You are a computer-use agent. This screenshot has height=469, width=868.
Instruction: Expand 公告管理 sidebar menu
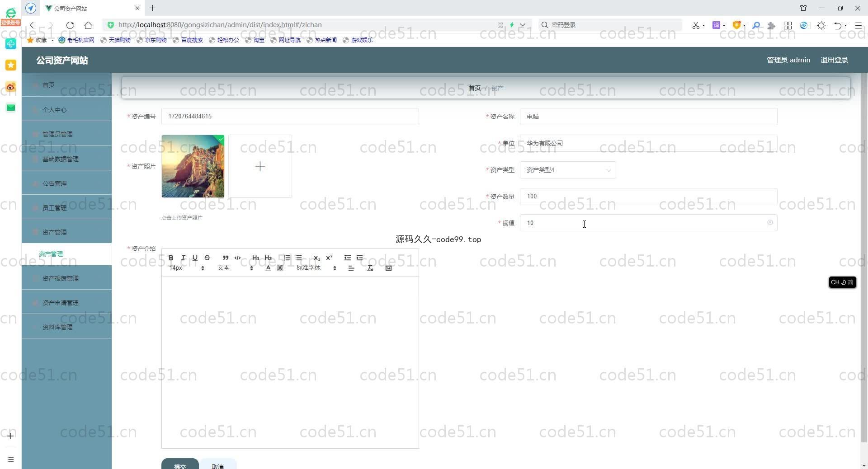click(66, 183)
